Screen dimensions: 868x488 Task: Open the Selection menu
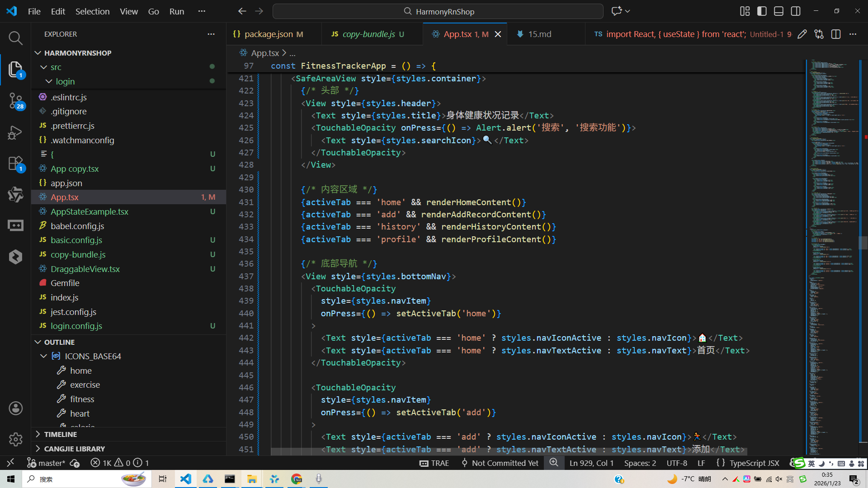[x=92, y=11]
